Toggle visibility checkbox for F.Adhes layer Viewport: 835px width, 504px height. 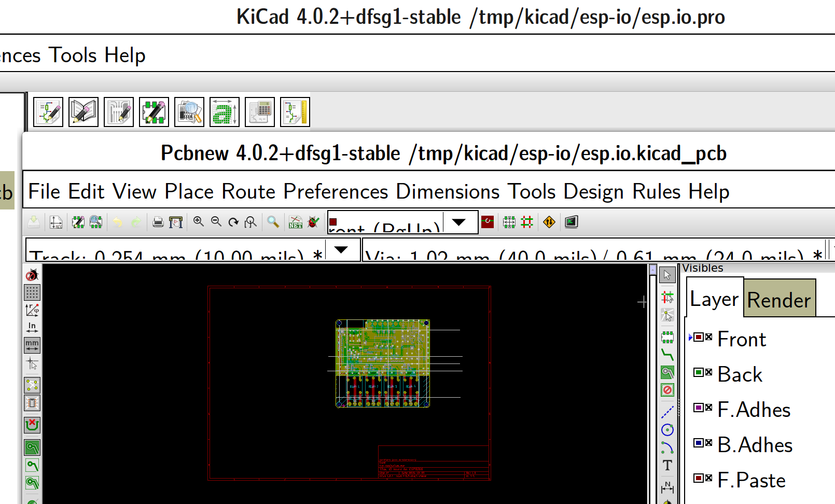click(x=709, y=408)
